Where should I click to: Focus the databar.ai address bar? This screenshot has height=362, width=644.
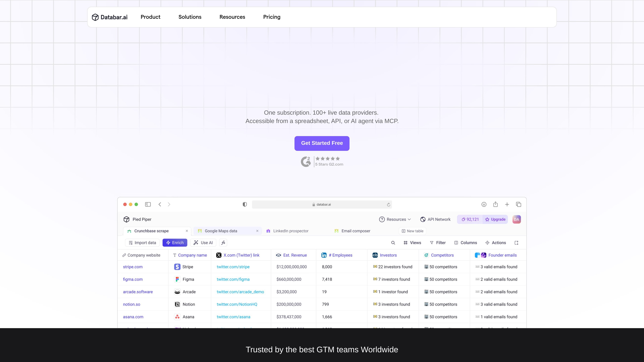[x=322, y=204]
